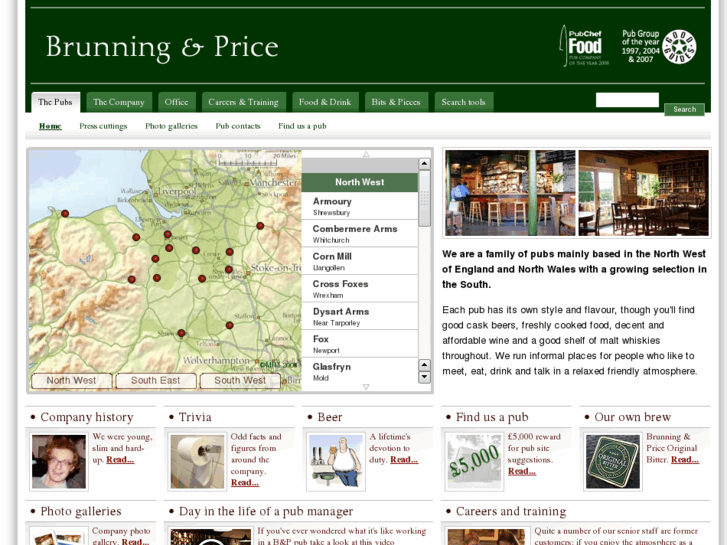Select Fox Newport in pub list
The image size is (727, 545).
(360, 344)
